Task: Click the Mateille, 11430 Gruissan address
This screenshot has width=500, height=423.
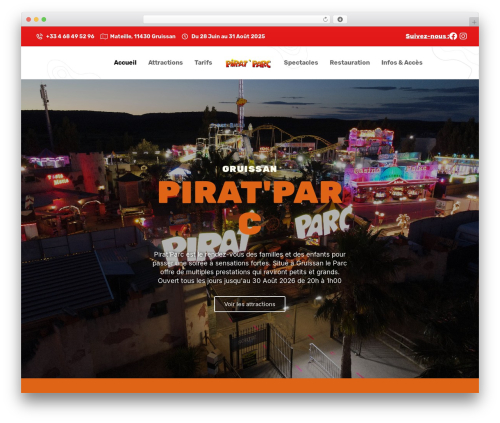Action: point(143,36)
